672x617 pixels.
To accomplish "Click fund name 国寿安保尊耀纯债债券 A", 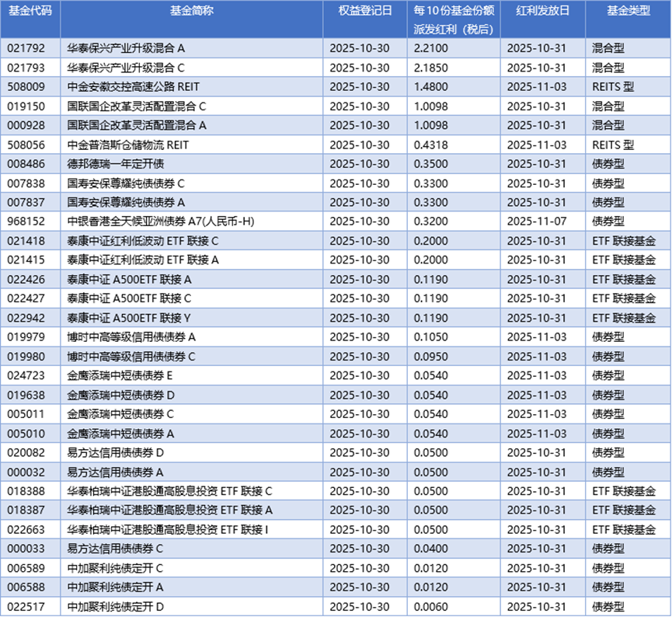I will tap(126, 202).
